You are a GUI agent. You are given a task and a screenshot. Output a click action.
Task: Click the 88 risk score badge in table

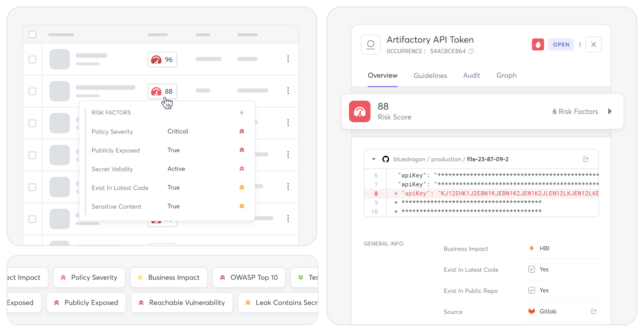click(x=162, y=91)
